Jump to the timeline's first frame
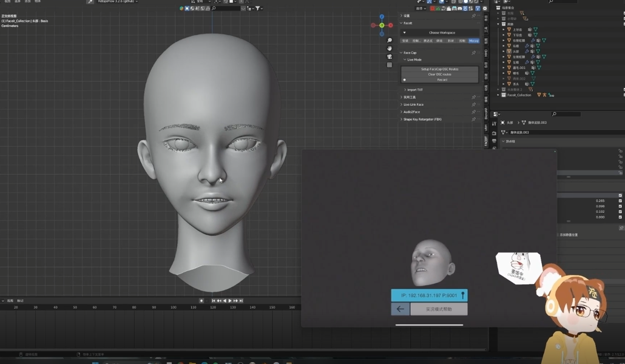Viewport: 625px width, 364px height. click(x=214, y=300)
